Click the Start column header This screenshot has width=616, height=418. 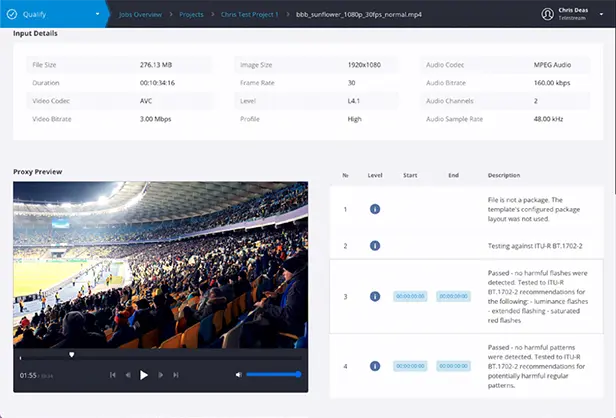click(410, 175)
